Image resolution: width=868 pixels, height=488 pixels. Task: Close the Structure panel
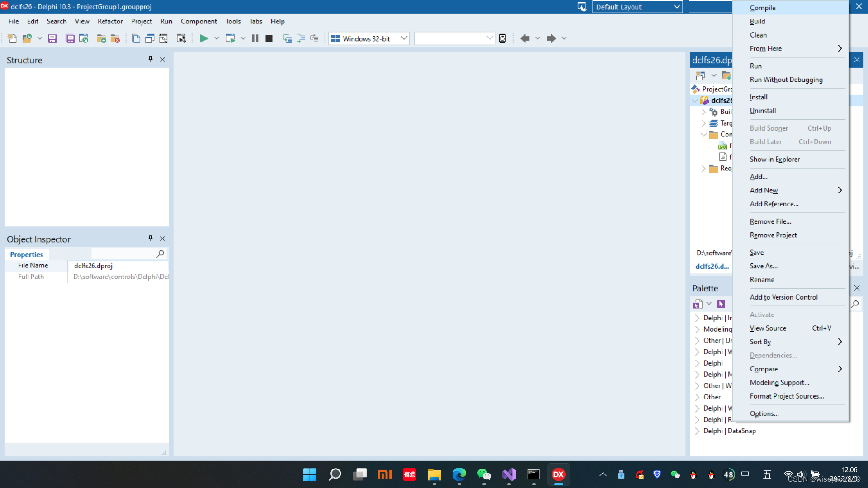(x=162, y=60)
